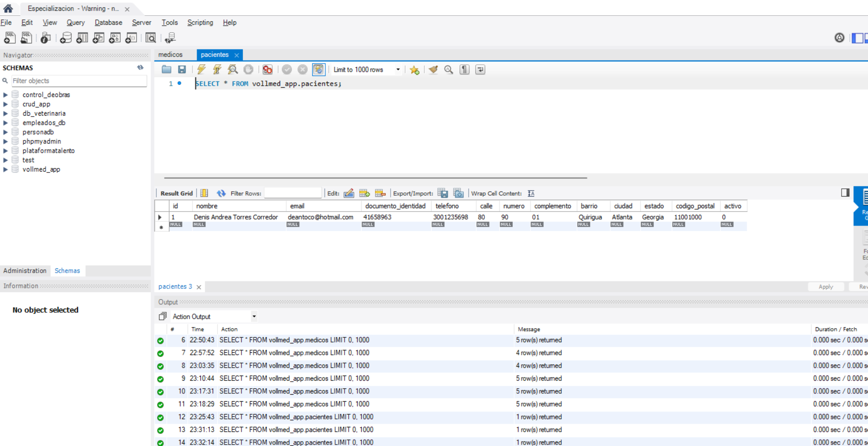Commit the transaction checkmark icon

[x=287, y=69]
